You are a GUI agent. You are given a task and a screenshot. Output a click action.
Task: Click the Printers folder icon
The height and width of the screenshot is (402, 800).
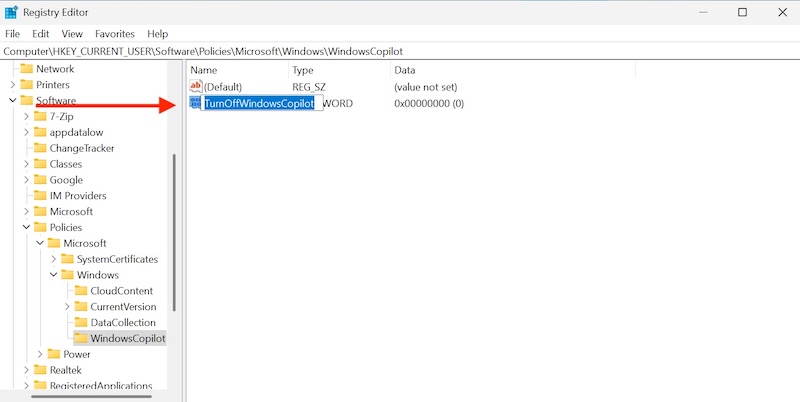click(x=27, y=85)
